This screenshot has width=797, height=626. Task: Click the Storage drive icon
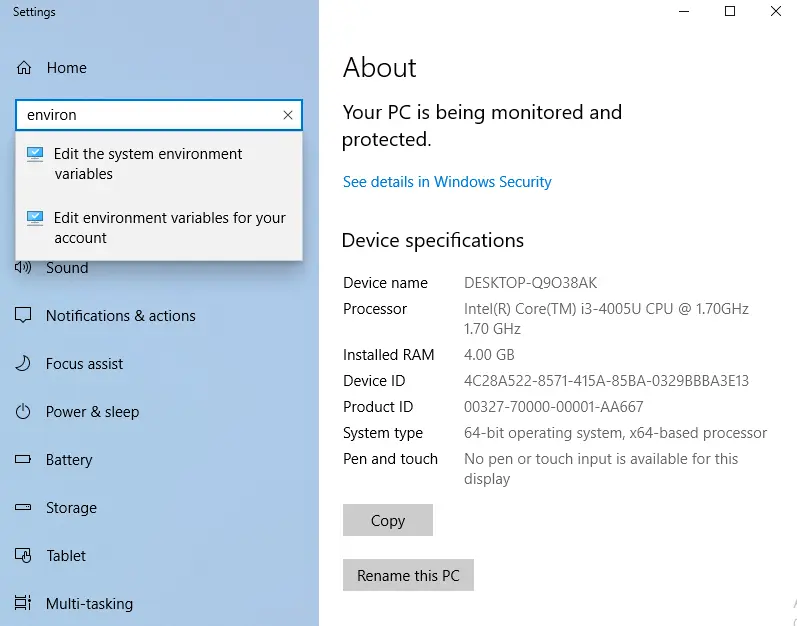(x=23, y=507)
